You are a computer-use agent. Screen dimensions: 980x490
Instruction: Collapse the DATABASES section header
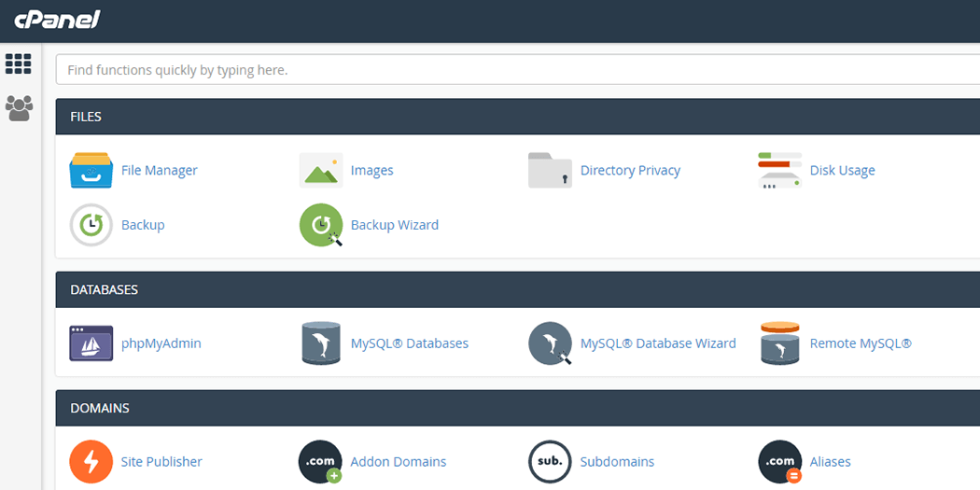click(x=517, y=289)
